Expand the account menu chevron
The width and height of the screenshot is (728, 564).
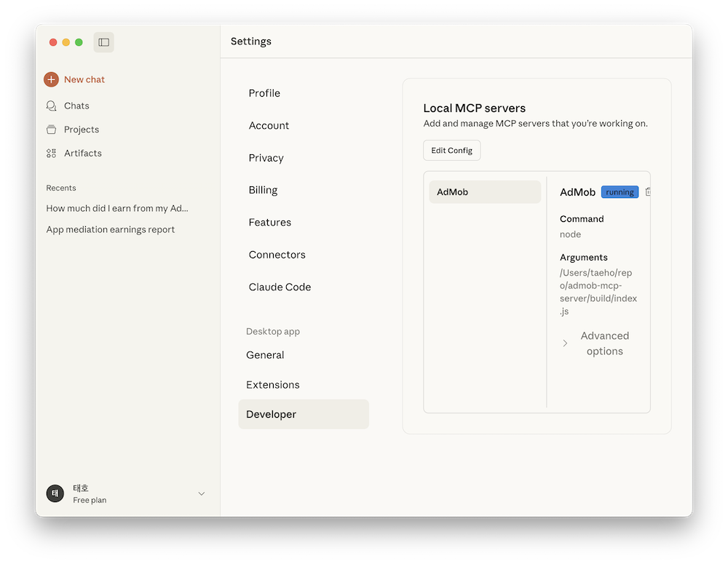(202, 493)
